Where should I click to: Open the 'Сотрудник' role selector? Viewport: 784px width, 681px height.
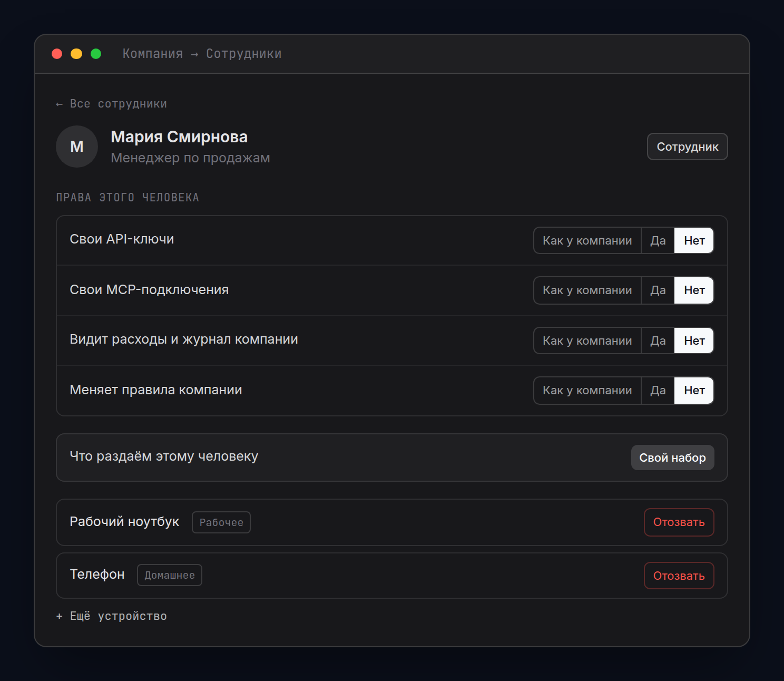tap(687, 147)
